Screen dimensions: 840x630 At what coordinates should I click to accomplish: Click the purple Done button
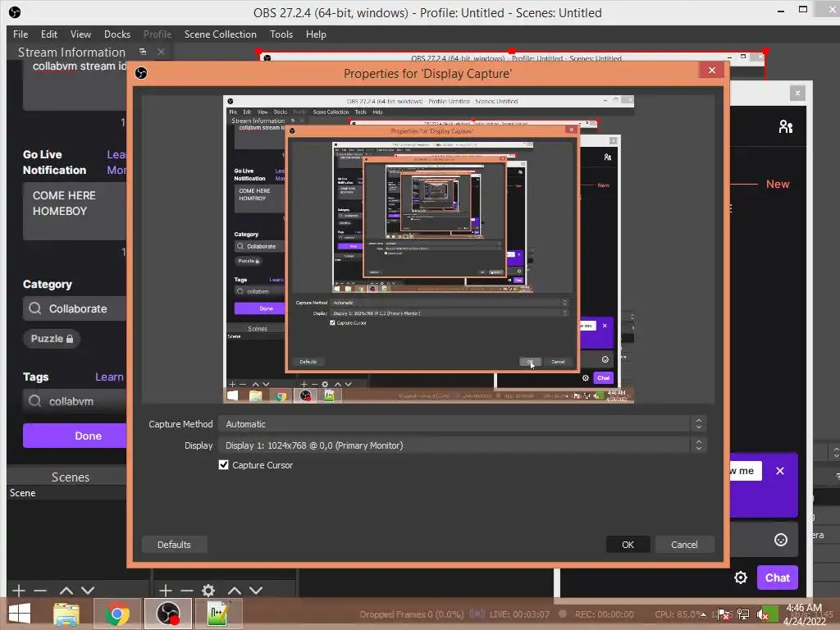pyautogui.click(x=75, y=436)
